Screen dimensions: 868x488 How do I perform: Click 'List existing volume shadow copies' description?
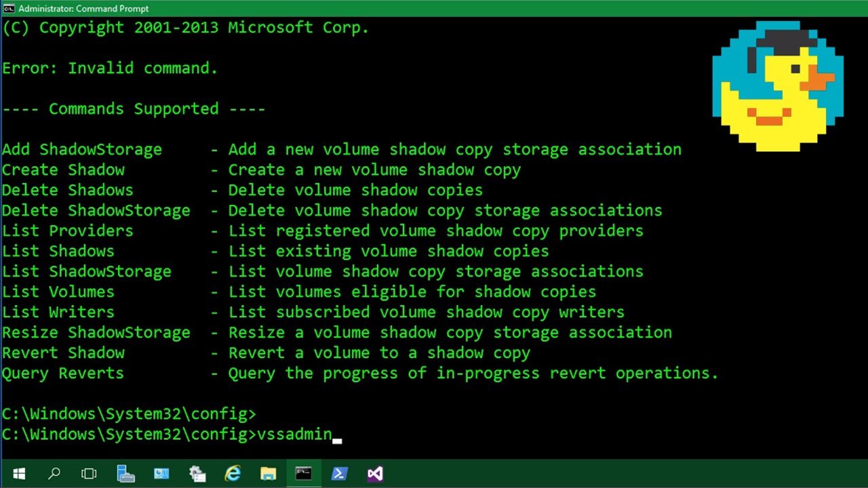point(389,251)
